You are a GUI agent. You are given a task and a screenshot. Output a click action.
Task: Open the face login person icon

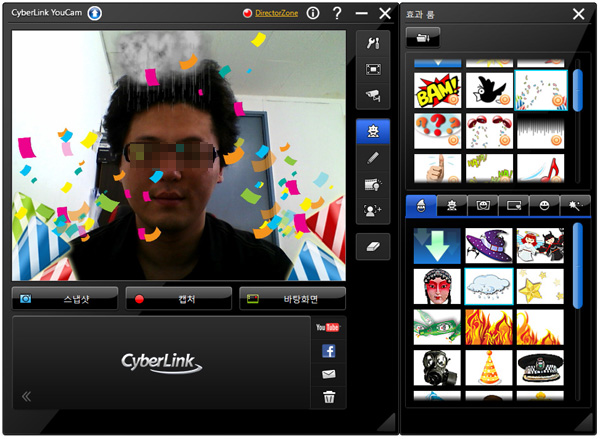[373, 210]
